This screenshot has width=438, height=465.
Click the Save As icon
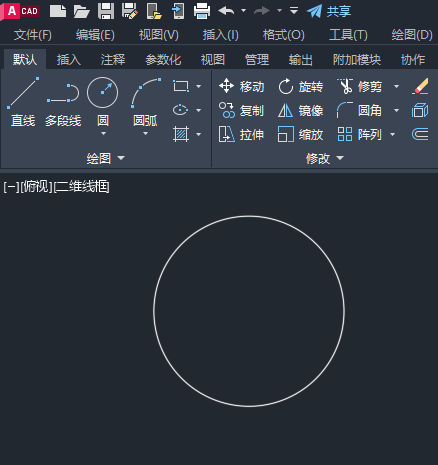point(130,11)
